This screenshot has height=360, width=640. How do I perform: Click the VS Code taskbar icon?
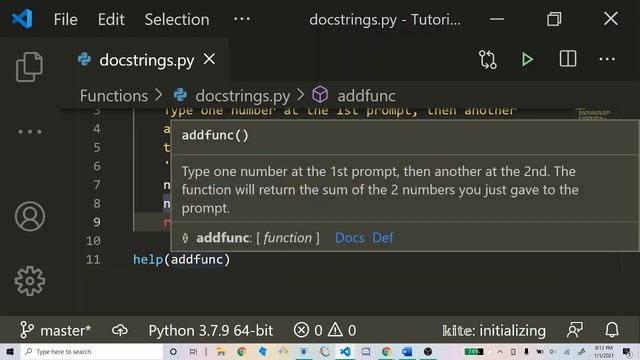(x=345, y=351)
